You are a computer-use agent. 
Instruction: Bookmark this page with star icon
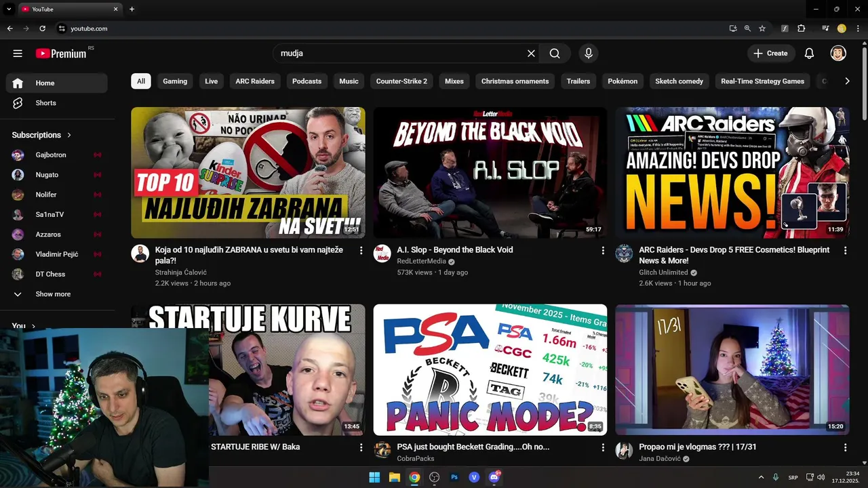[762, 28]
